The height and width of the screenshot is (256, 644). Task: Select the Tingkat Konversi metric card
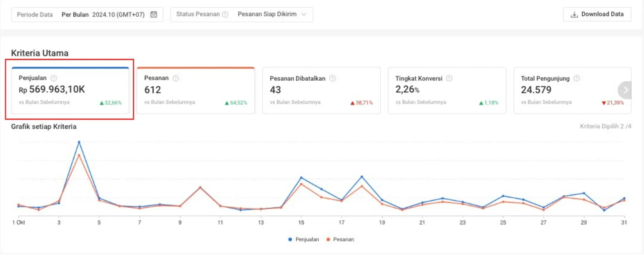pyautogui.click(x=446, y=91)
